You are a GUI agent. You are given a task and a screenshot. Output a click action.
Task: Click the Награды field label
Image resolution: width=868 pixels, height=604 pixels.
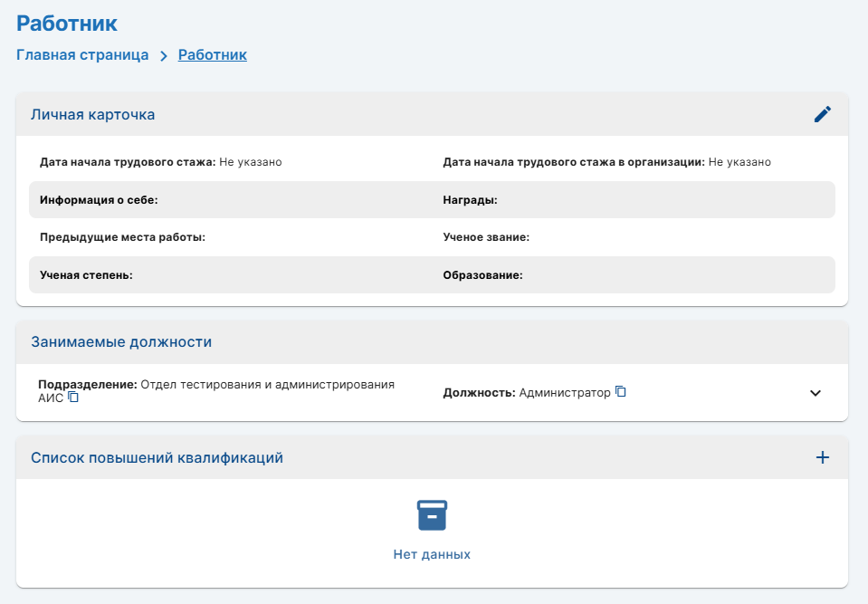pos(470,200)
